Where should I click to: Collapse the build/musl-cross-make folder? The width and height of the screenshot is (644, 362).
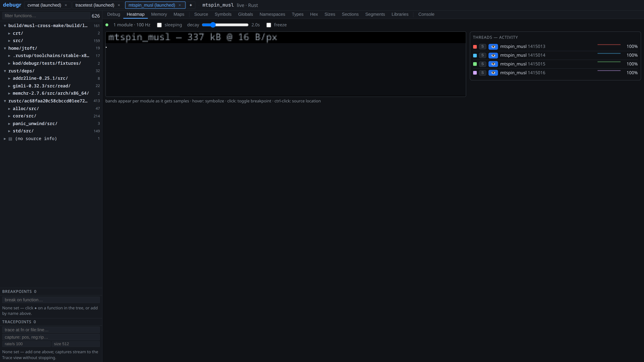5,25
